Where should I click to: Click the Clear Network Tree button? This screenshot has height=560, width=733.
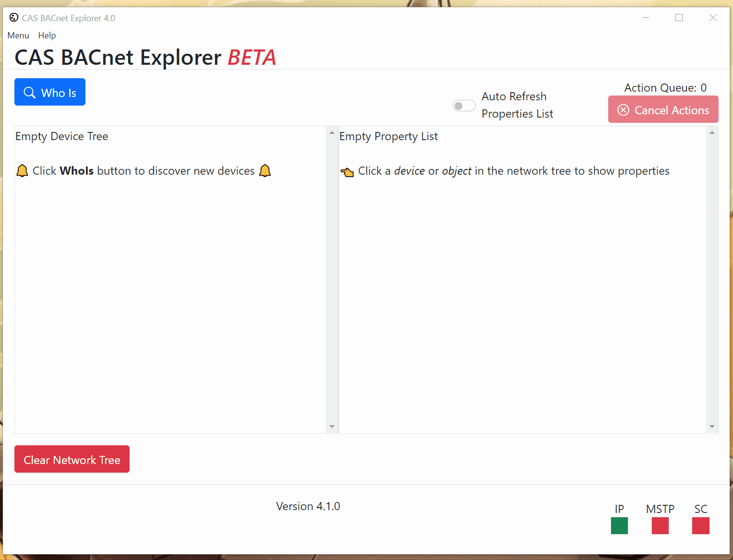click(72, 459)
